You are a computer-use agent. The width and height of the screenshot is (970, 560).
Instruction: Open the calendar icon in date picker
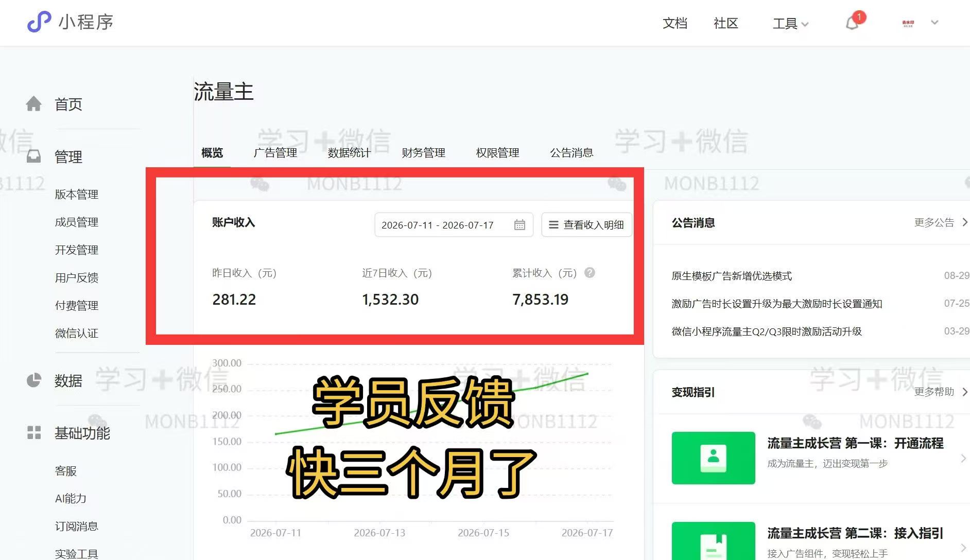tap(519, 225)
